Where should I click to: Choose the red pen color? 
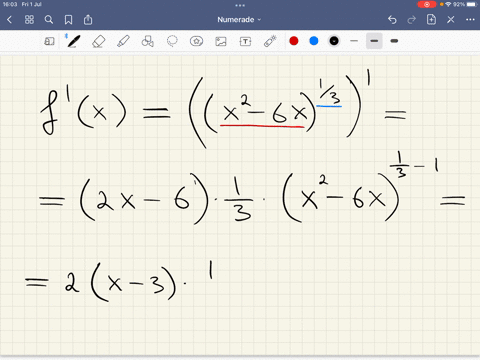(x=294, y=41)
